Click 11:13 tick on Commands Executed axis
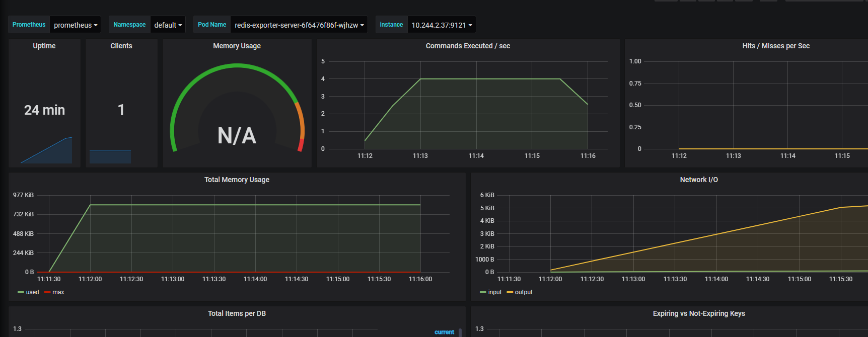This screenshot has width=868, height=337. click(x=420, y=156)
